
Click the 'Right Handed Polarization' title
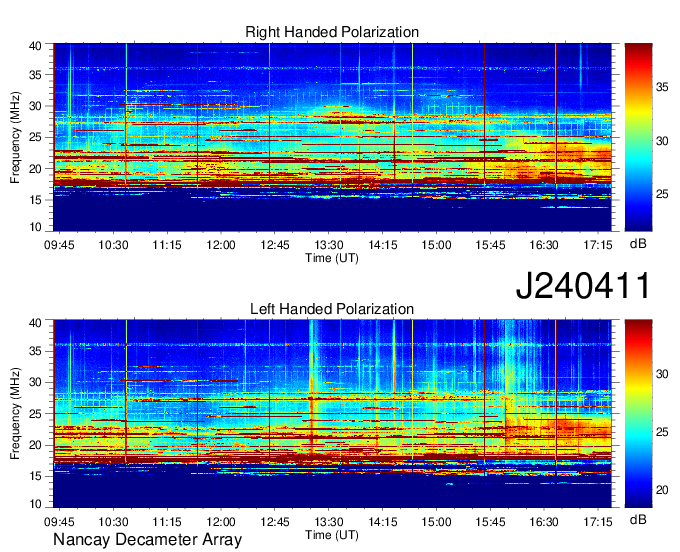(x=332, y=32)
